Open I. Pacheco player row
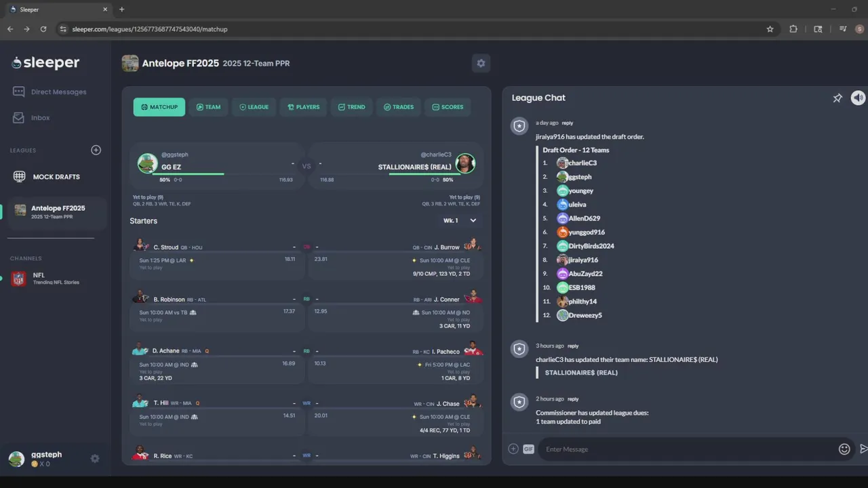Screen dimensions: 868x488 point(396,363)
